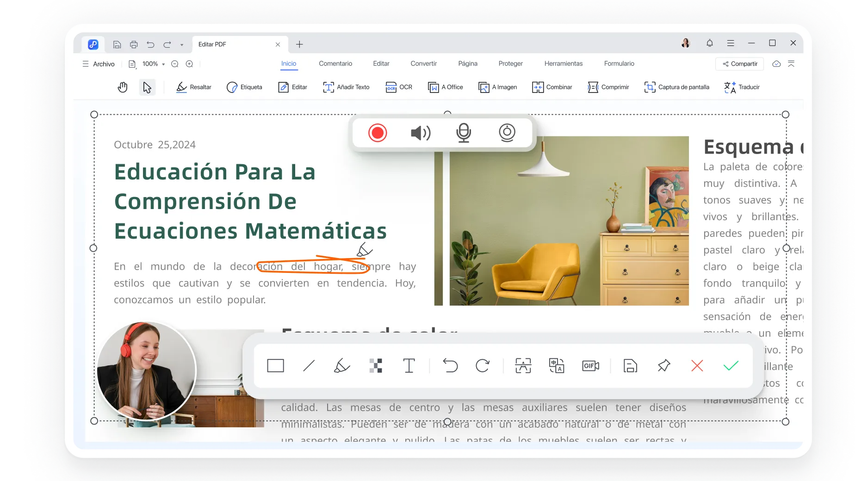The height and width of the screenshot is (481, 868).
Task: Expand the quick access dropdown arrow
Action: tap(182, 45)
